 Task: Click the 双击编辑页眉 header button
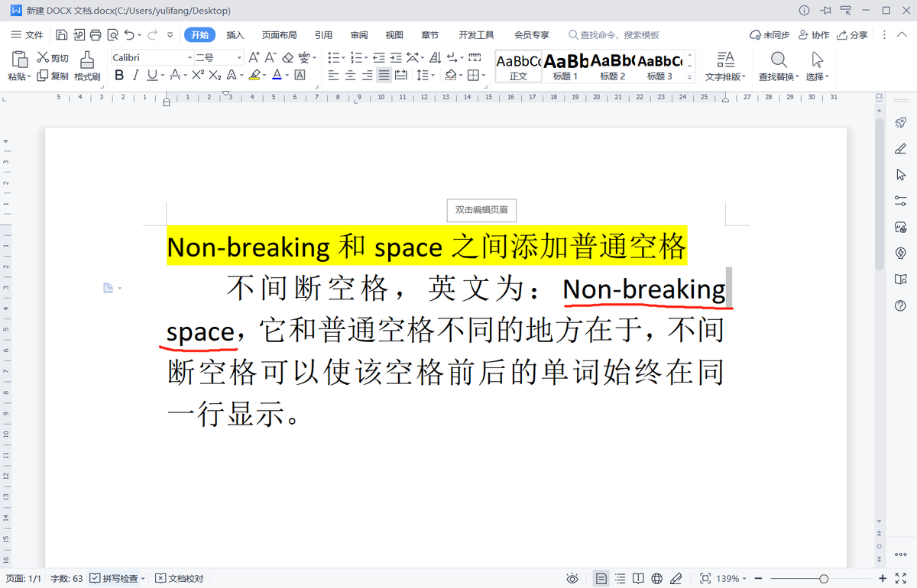point(481,210)
